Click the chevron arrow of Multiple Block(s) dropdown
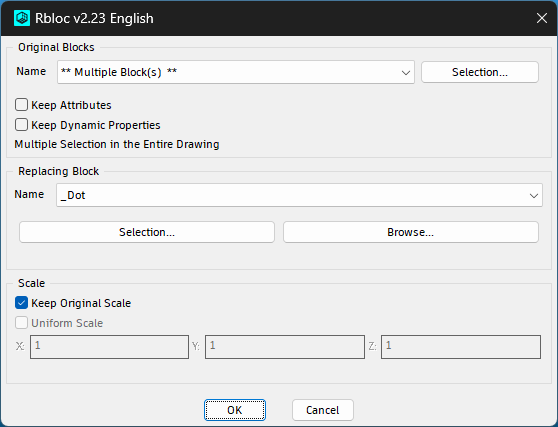Image resolution: width=558 pixels, height=427 pixels. [x=405, y=73]
